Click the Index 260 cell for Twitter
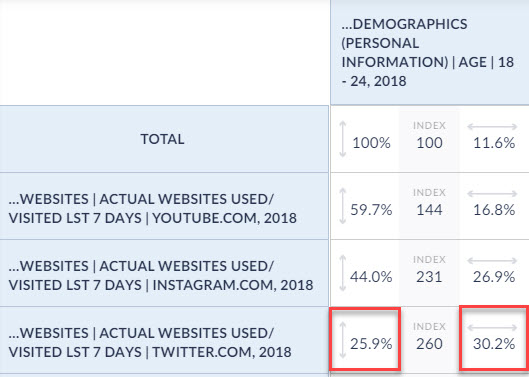Viewport: 529px width, 377px height. 429,340
